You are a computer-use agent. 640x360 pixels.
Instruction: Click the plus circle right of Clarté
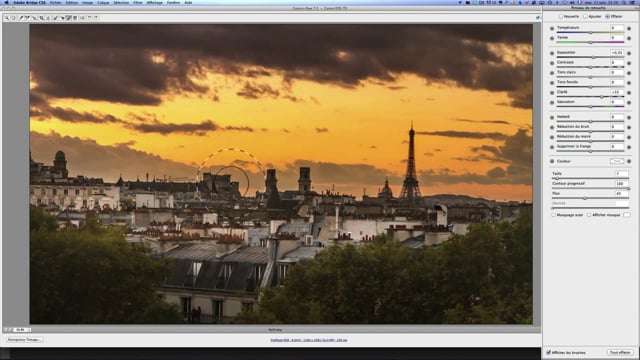click(x=629, y=93)
